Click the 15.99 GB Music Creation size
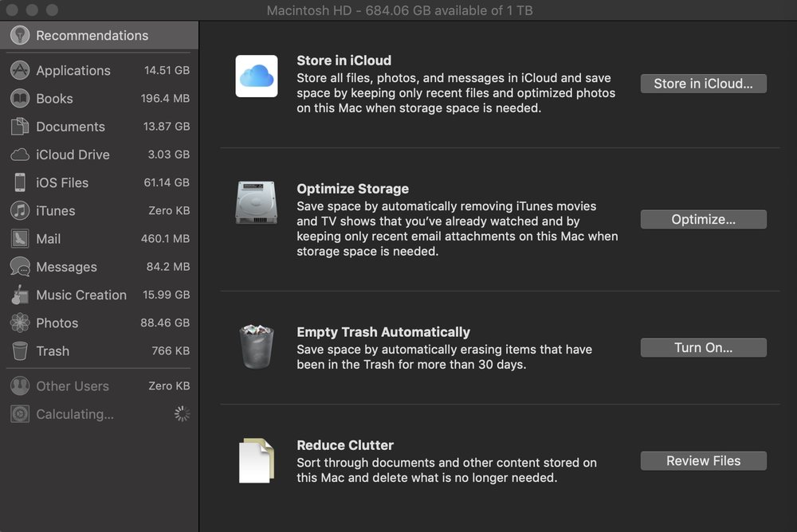Viewport: 797px width, 532px height. pyautogui.click(x=167, y=295)
